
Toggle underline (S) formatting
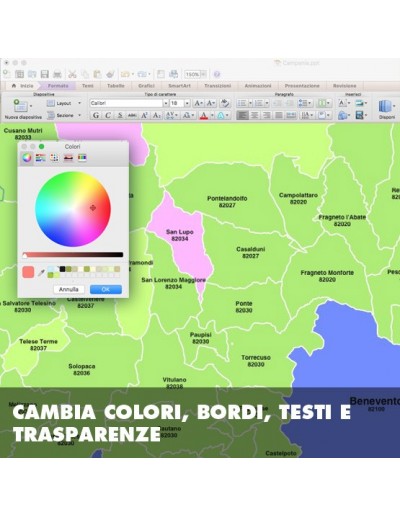pos(120,115)
